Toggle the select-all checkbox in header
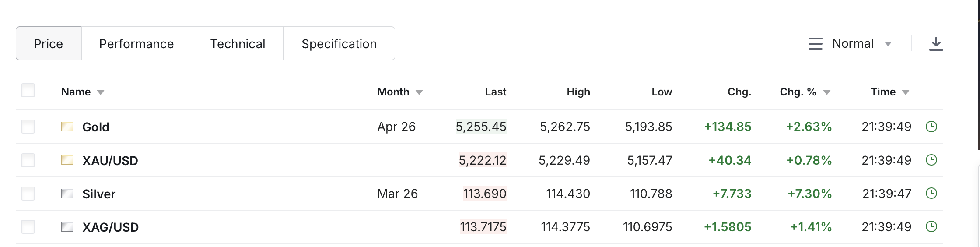This screenshot has width=980, height=247. (x=28, y=91)
